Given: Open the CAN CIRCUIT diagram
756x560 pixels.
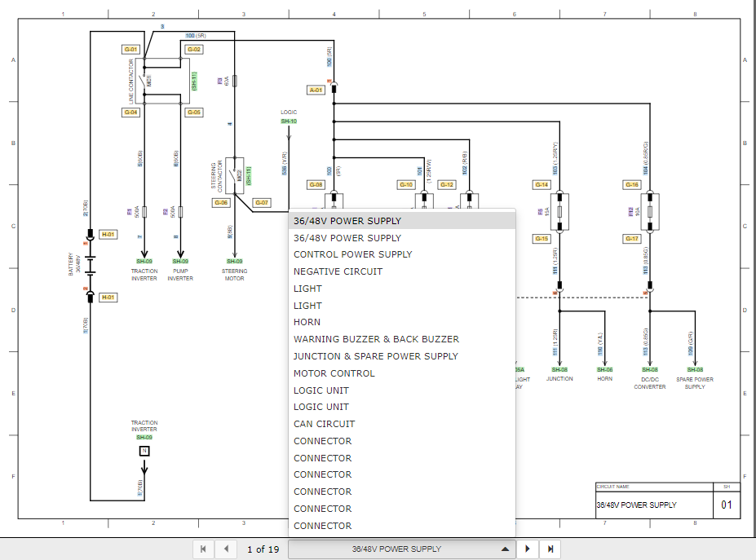Looking at the screenshot, I should [324, 424].
